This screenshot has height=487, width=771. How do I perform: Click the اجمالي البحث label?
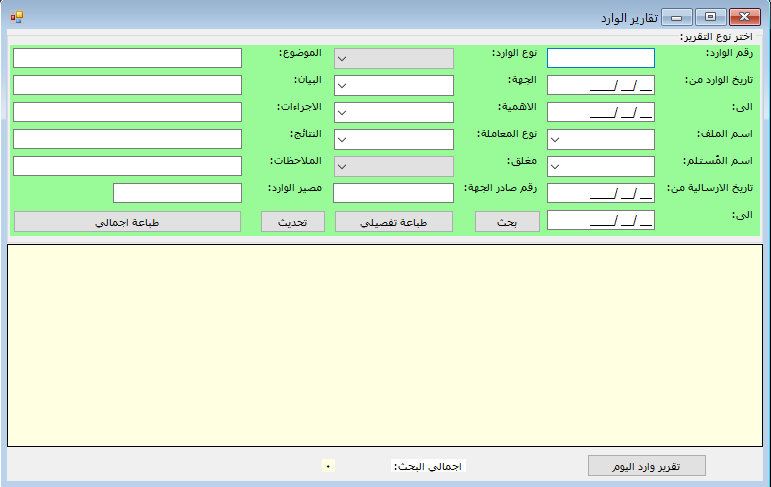pyautogui.click(x=428, y=466)
